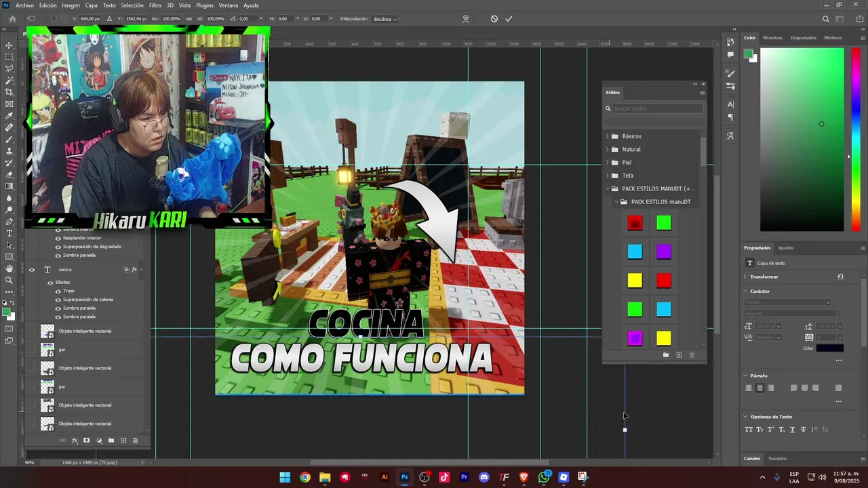
Task: Apply the dark red style swatch
Action: [x=635, y=223]
